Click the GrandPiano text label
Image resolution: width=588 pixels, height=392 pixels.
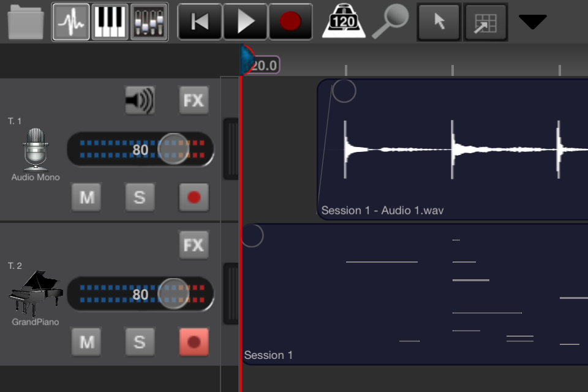pyautogui.click(x=36, y=322)
